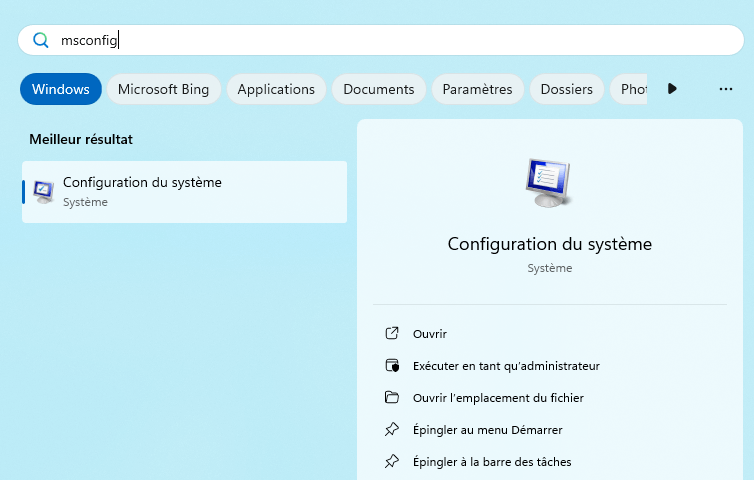Click the Système label under preview title
Screen dimensions: 754x480
click(x=550, y=268)
